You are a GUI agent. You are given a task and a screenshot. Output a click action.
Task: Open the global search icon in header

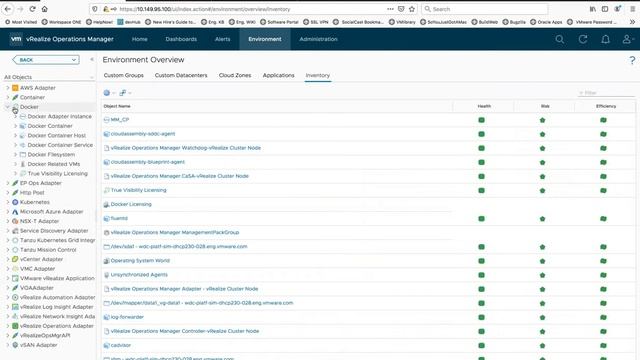(x=560, y=39)
